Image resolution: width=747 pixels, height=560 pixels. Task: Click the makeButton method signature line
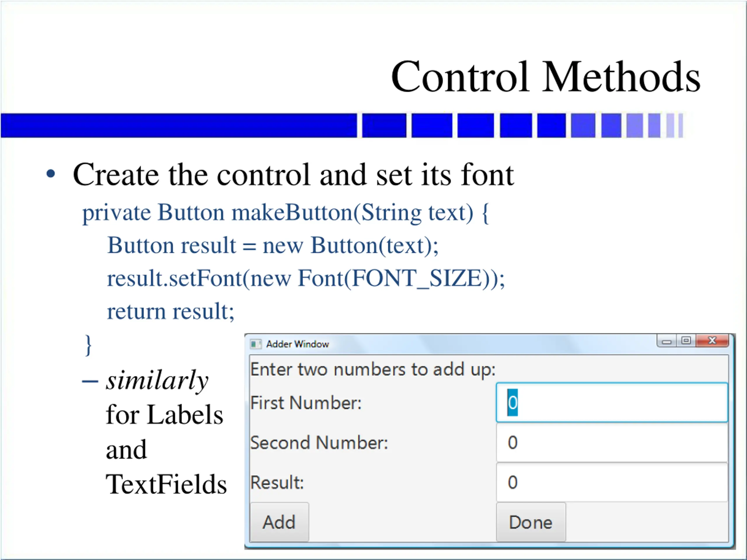(x=285, y=213)
